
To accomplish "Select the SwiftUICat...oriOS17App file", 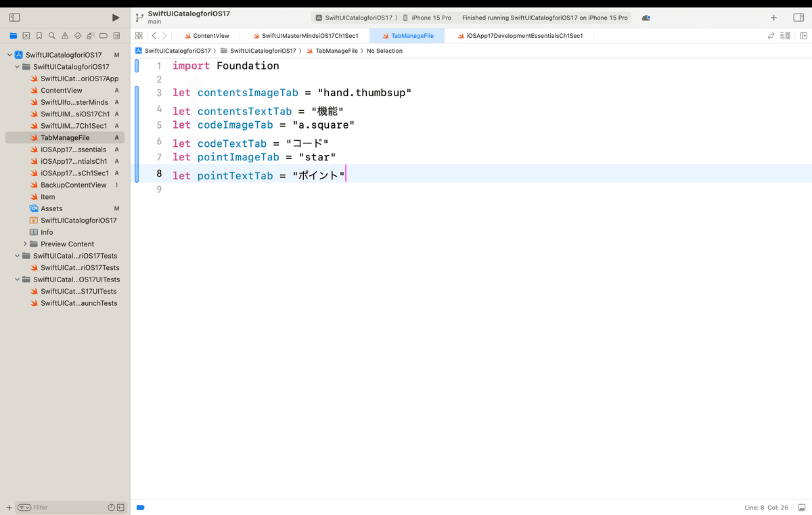I will tap(74, 79).
